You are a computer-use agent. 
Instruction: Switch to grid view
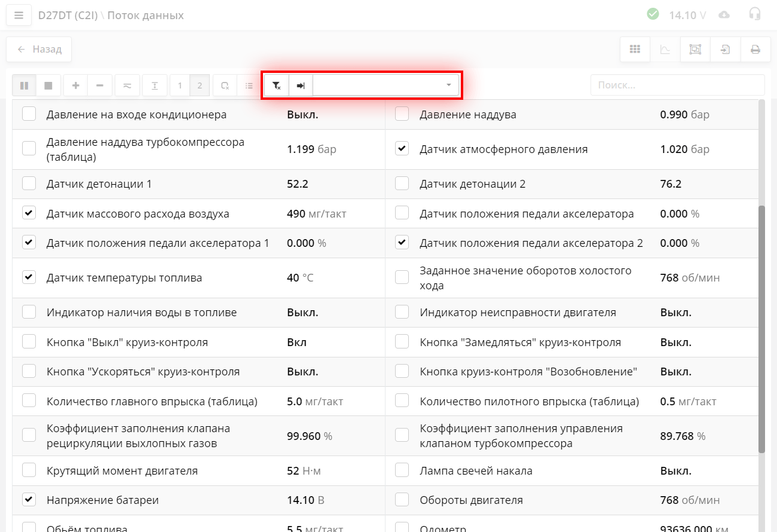click(x=635, y=50)
